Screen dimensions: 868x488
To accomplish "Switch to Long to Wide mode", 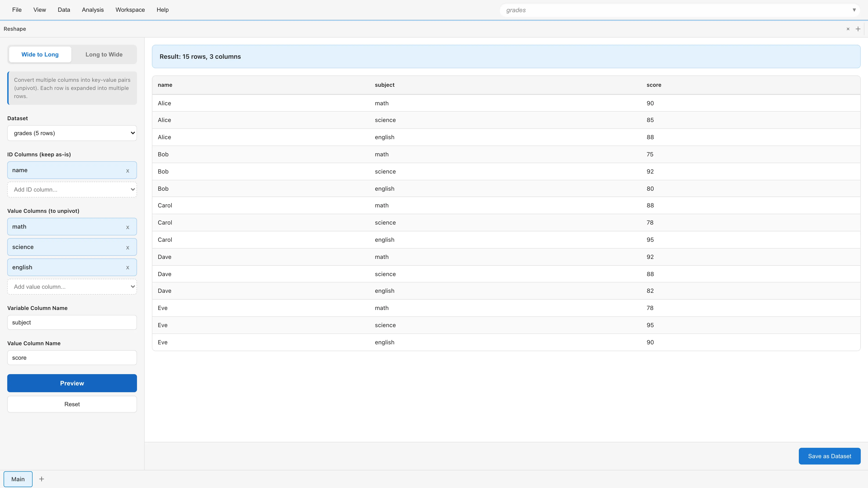I will pyautogui.click(x=104, y=54).
